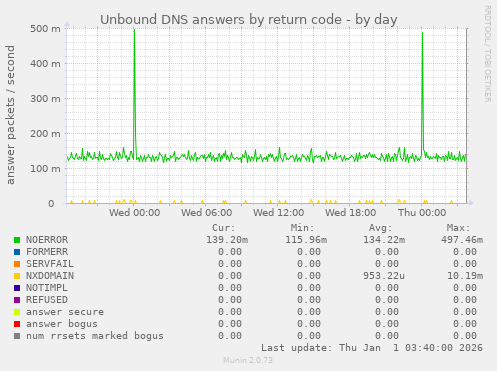Click the FORMERR legend label
This screenshot has height=371, width=497.
(47, 252)
